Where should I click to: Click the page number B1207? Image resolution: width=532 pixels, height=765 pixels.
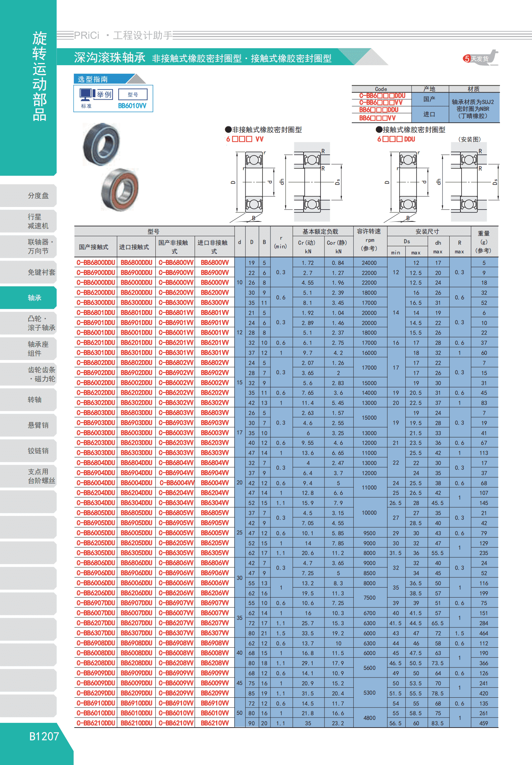[44, 737]
